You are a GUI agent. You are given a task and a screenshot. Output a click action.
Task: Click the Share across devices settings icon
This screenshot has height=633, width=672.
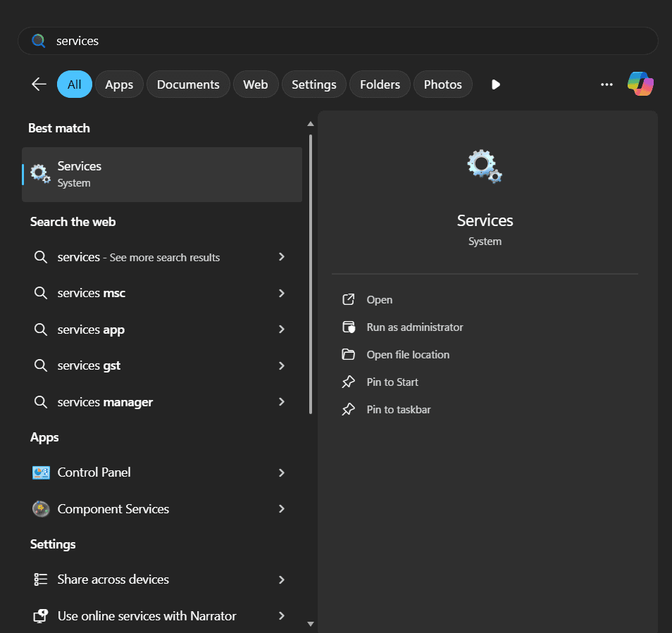tap(41, 579)
